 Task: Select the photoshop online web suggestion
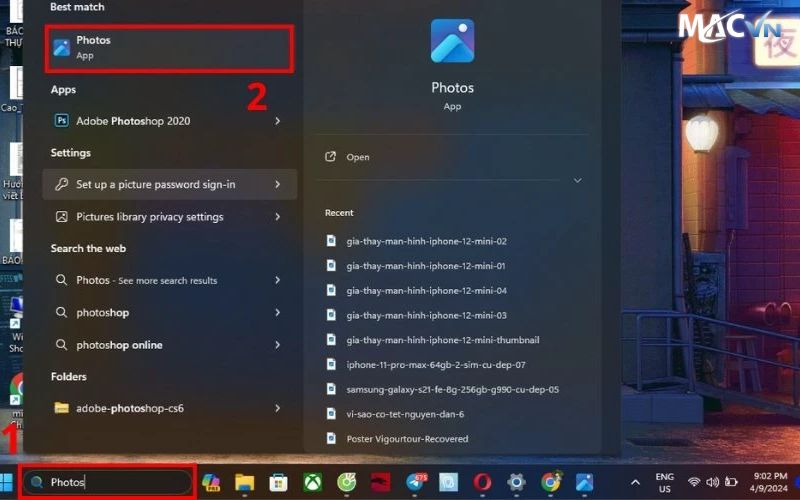(x=169, y=345)
